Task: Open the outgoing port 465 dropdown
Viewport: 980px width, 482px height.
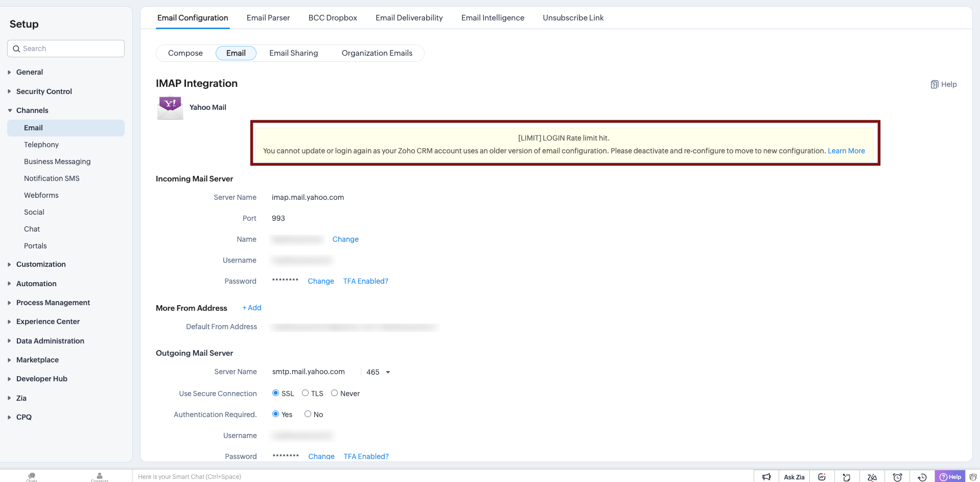Action: point(378,372)
